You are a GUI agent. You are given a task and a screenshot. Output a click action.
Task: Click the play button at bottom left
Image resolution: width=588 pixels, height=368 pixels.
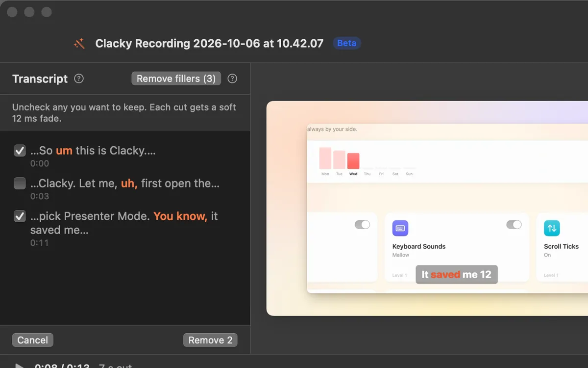20,366
